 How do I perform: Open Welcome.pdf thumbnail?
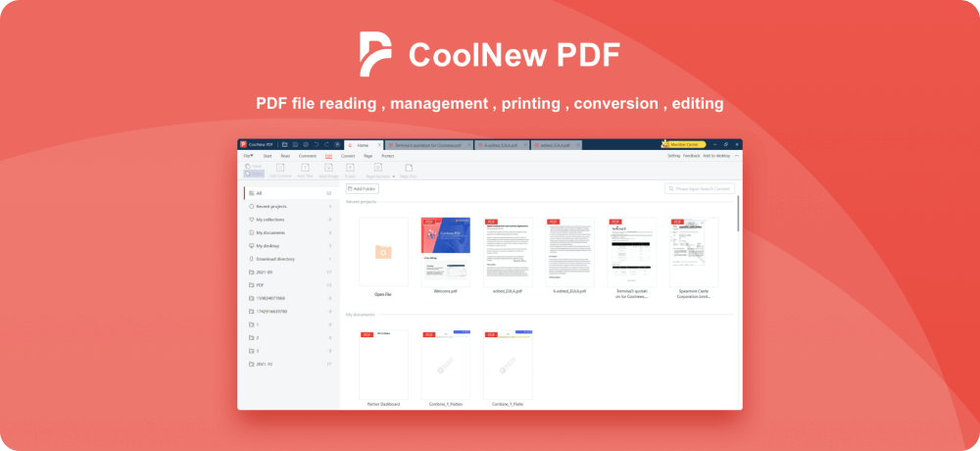click(446, 252)
